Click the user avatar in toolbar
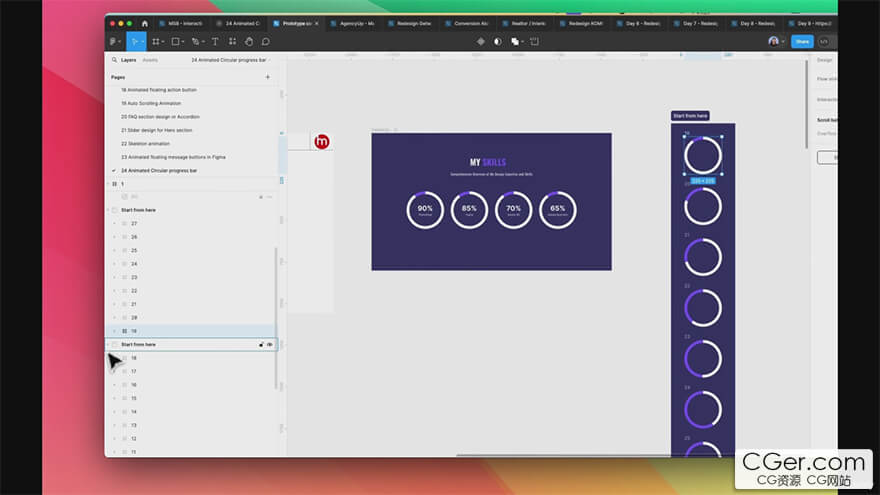Screen dimensions: 880x495 tap(773, 42)
